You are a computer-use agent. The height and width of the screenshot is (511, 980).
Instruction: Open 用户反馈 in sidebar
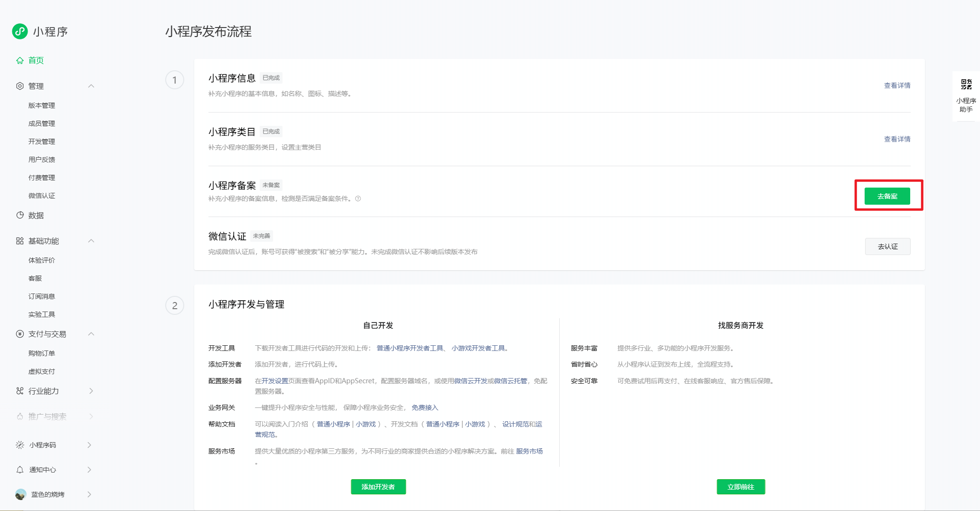point(42,160)
